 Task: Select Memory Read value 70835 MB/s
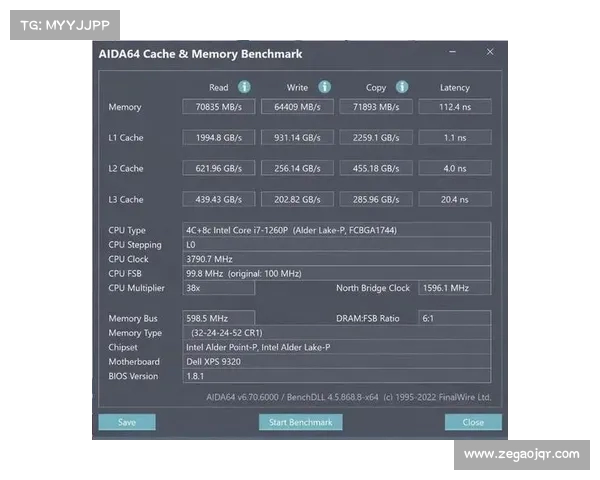coord(218,107)
